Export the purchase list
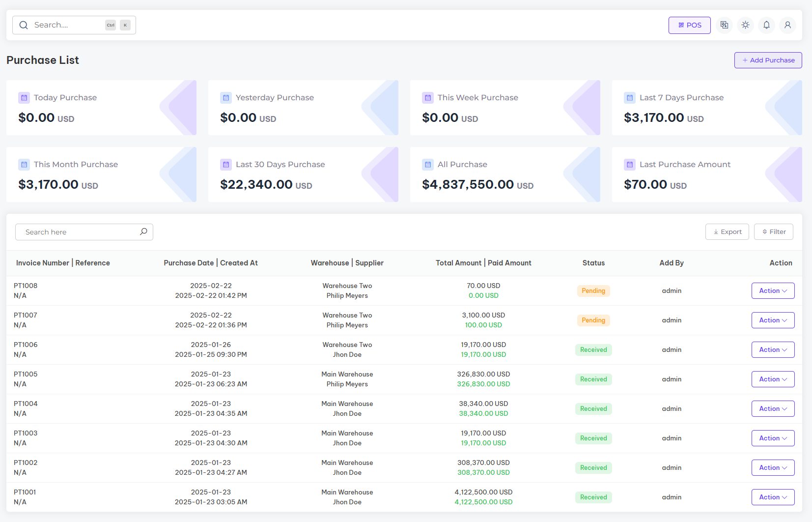 [727, 232]
